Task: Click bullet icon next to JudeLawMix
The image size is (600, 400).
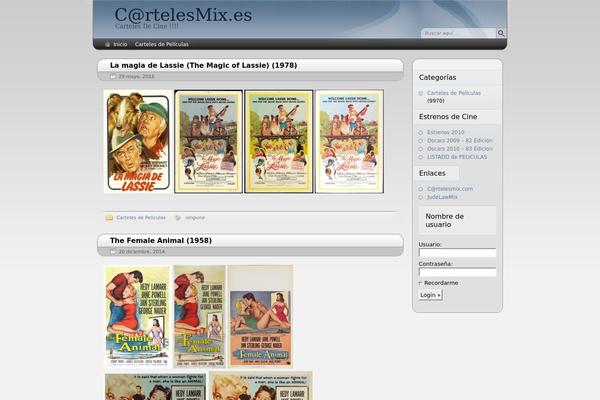Action: [x=421, y=198]
